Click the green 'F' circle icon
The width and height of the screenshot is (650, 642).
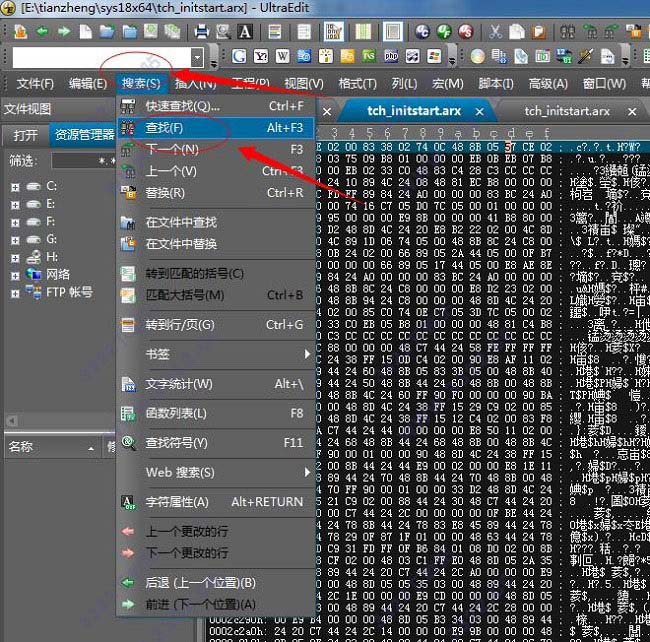(444, 31)
